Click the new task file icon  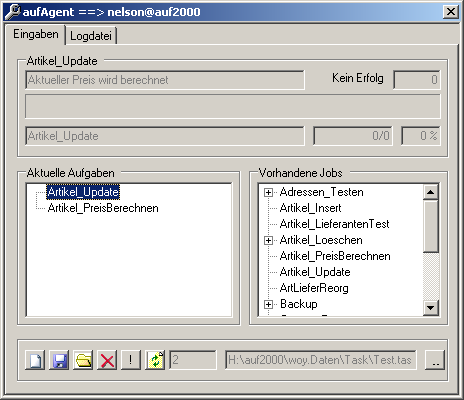(35, 360)
